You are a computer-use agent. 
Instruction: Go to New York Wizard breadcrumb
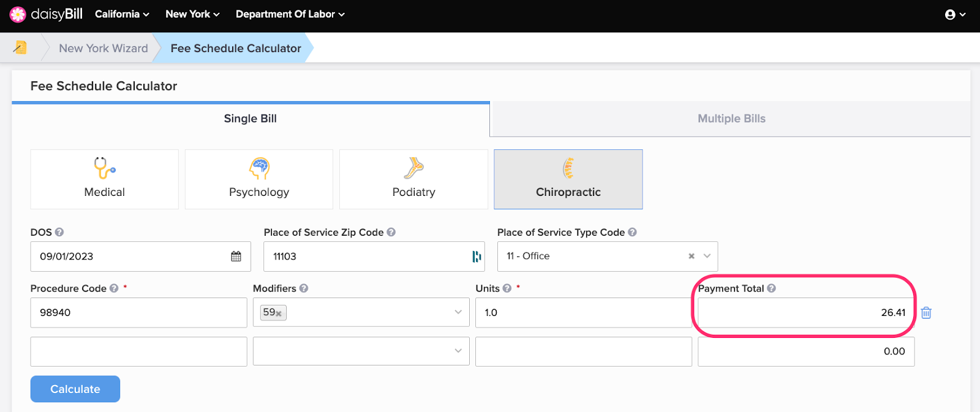point(104,48)
